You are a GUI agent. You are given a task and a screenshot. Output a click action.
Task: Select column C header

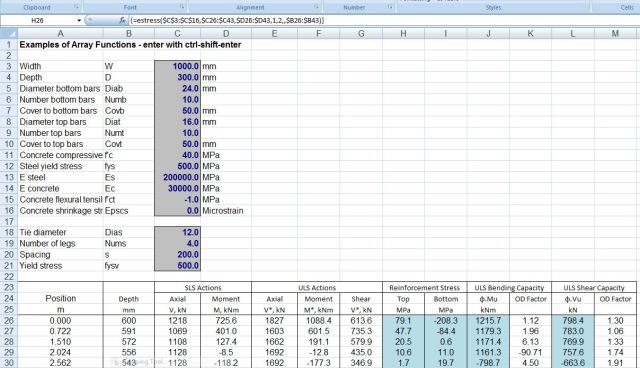tap(178, 33)
